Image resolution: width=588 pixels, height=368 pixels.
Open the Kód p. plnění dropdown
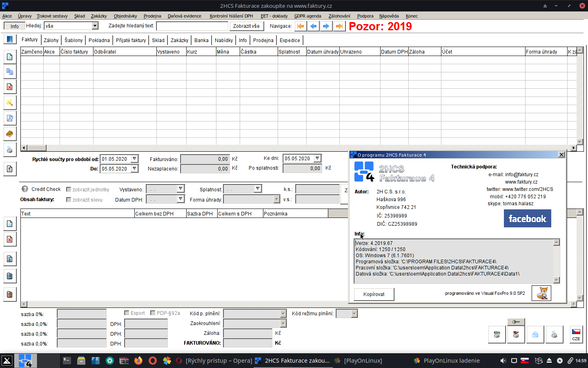(x=283, y=314)
